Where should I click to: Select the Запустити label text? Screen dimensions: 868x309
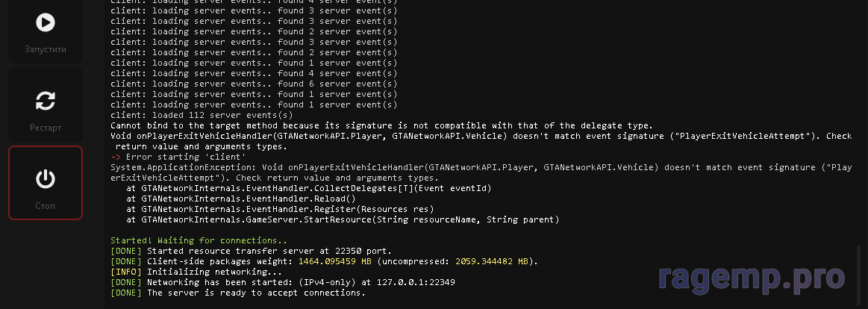tap(46, 49)
